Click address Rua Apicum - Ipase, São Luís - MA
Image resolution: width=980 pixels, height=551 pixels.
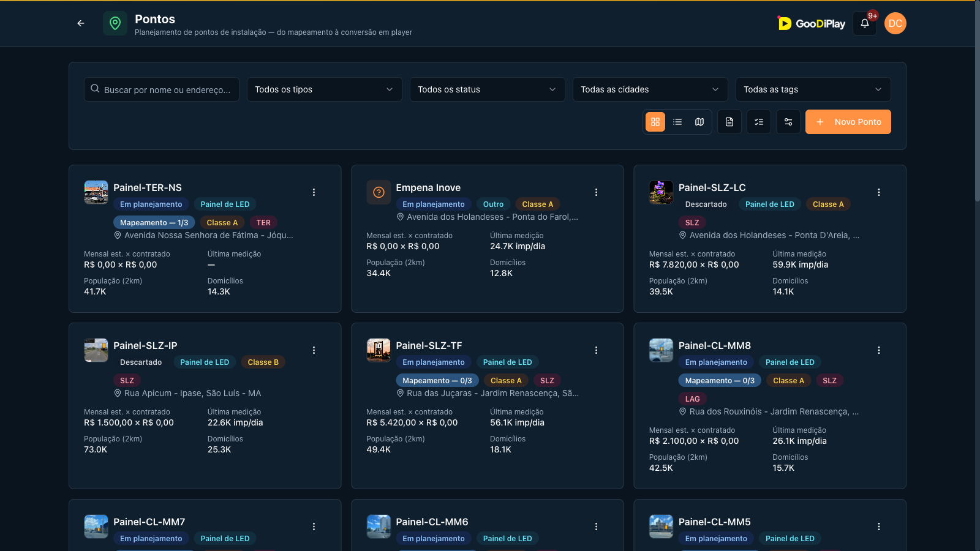tap(193, 393)
